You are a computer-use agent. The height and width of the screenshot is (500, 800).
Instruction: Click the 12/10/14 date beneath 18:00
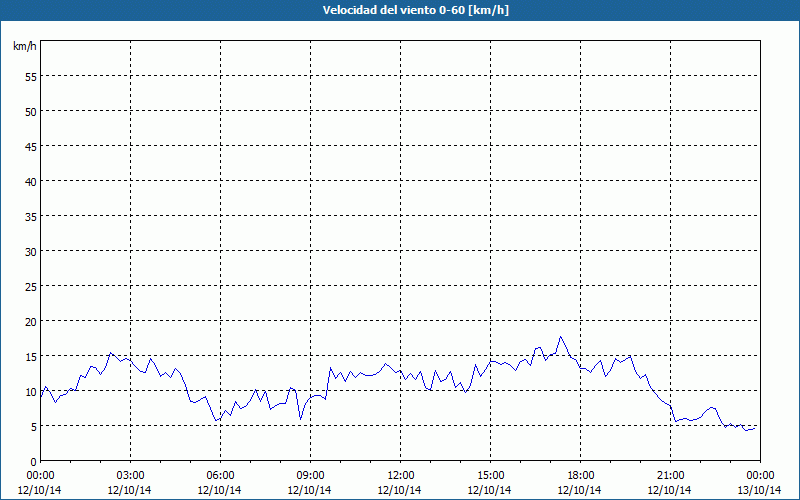coord(580,490)
